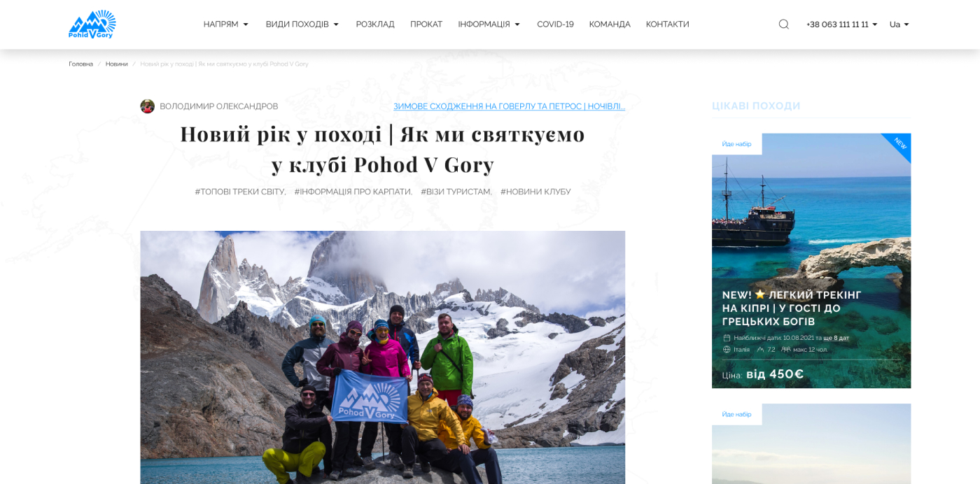This screenshot has height=484, width=980.
Task: Open the COVID-19 page
Action: tap(555, 24)
